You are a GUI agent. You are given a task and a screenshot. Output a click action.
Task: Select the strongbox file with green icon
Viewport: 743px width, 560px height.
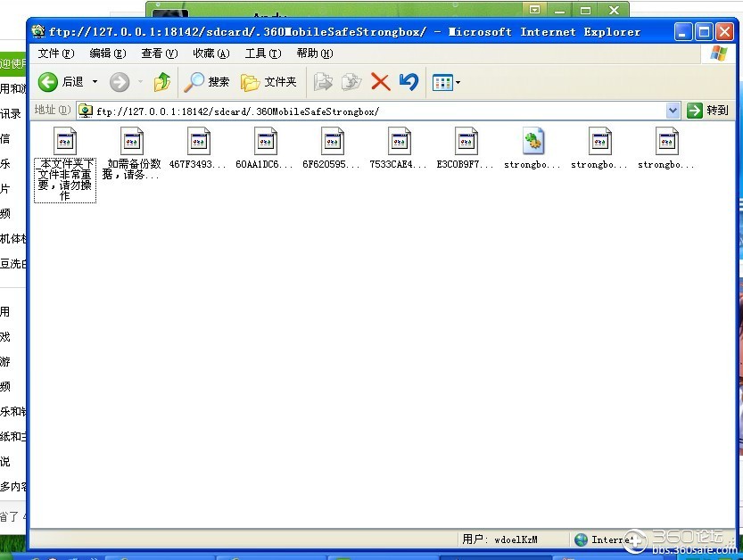click(533, 141)
